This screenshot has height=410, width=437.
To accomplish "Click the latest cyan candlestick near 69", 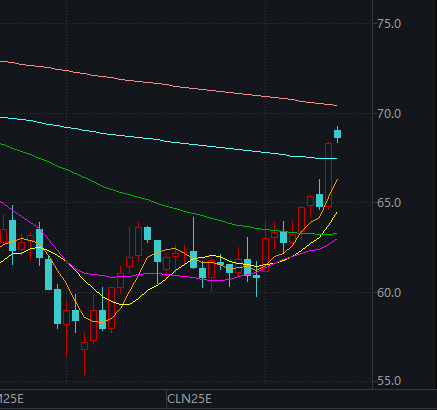I will coord(337,134).
